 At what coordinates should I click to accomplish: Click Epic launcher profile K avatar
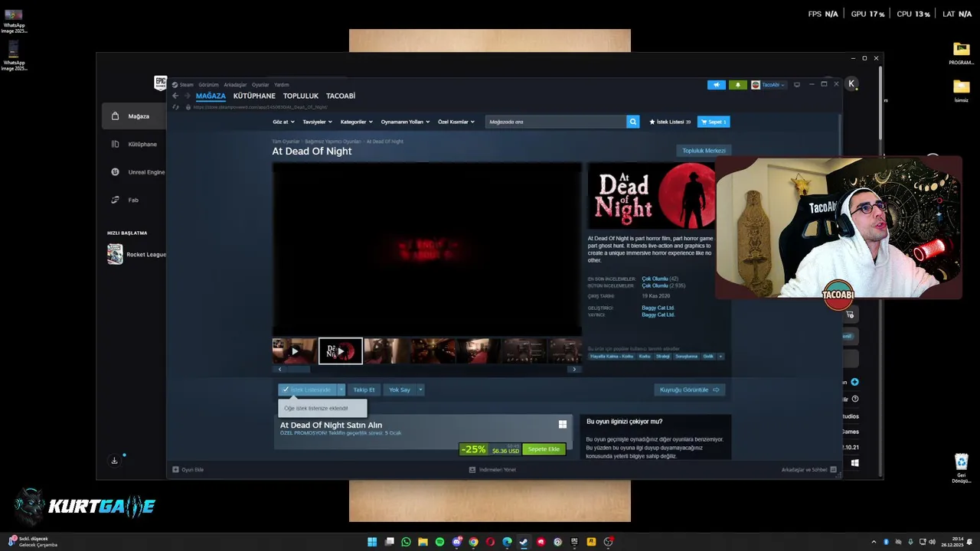pyautogui.click(x=851, y=83)
